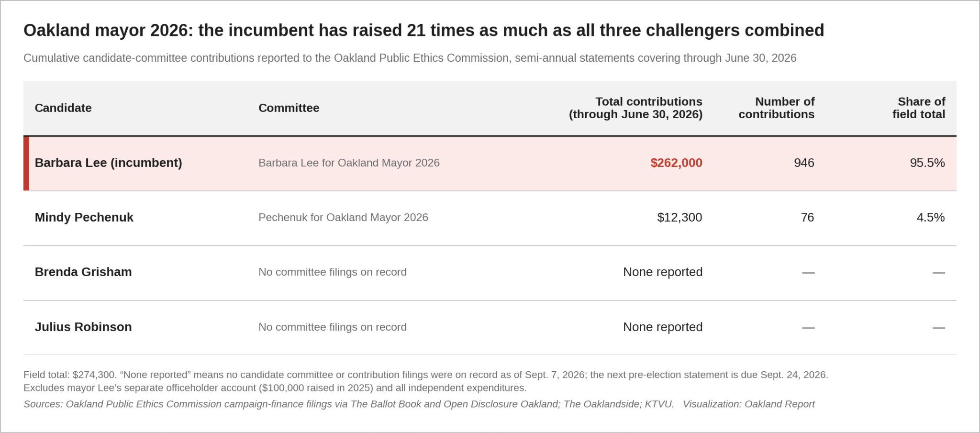980x433 pixels.
Task: Click the chart headline about the incumbent
Action: (423, 31)
